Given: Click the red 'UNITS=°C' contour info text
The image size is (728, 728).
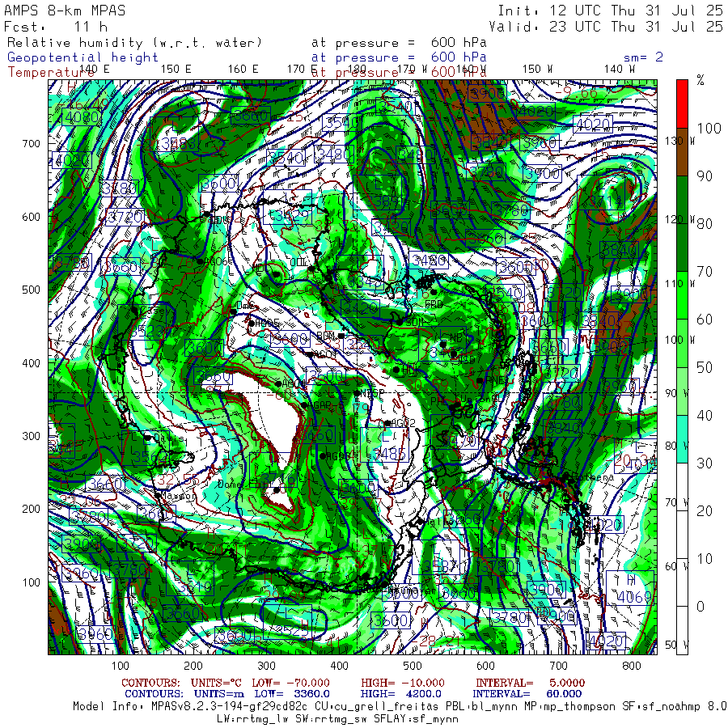Looking at the screenshot, I should [216, 683].
